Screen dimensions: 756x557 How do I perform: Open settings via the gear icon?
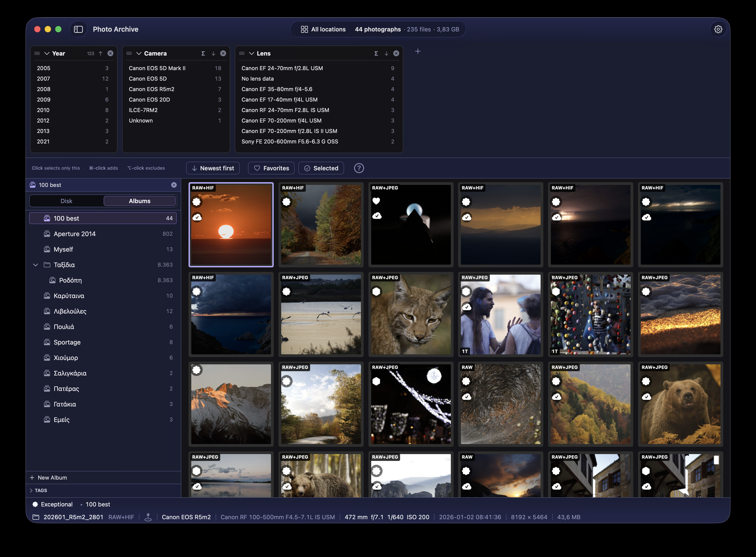pos(718,29)
